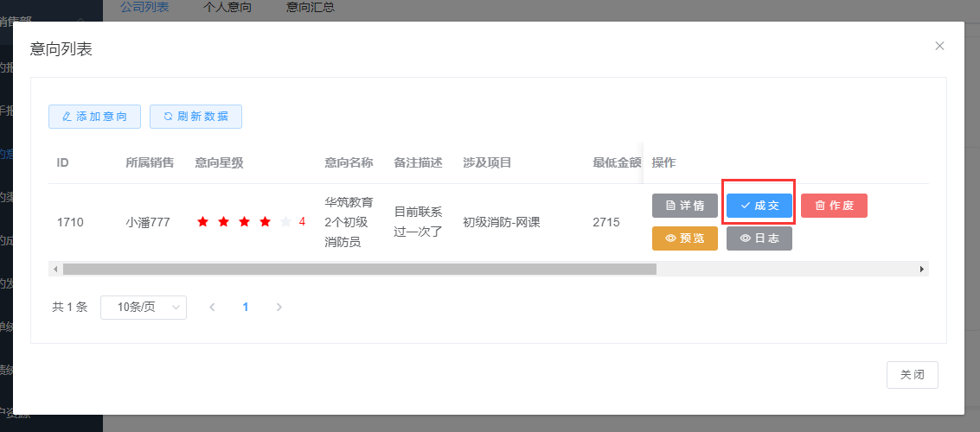The width and height of the screenshot is (980, 432).
Task: Click the horizontal scrollbar right arrow
Action: 922,270
